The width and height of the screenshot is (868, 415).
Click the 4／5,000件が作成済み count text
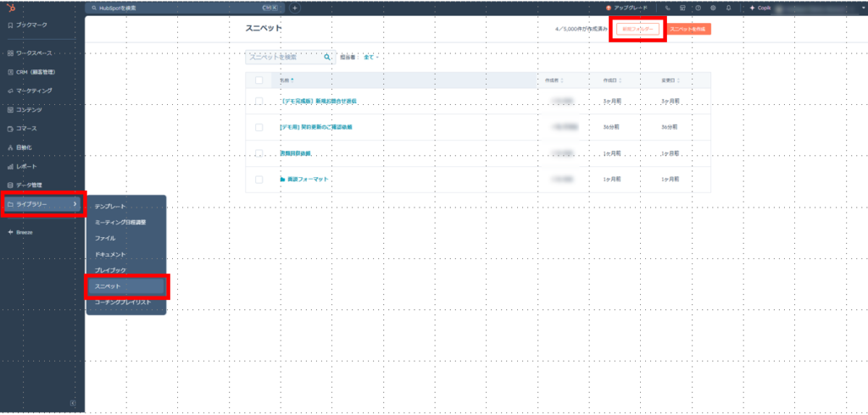(x=581, y=30)
